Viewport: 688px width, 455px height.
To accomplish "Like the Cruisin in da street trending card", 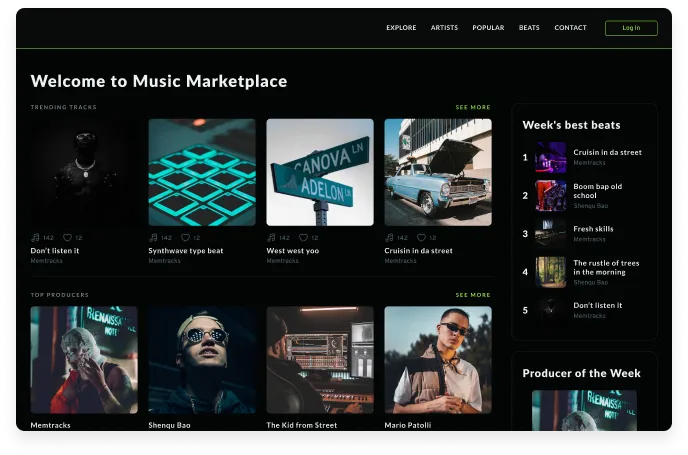I will coord(421,237).
